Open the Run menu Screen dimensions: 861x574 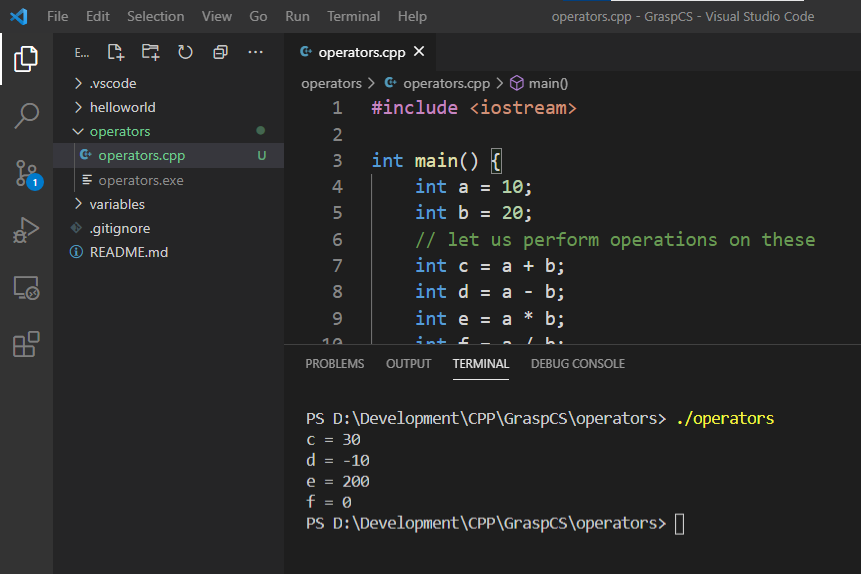[297, 16]
